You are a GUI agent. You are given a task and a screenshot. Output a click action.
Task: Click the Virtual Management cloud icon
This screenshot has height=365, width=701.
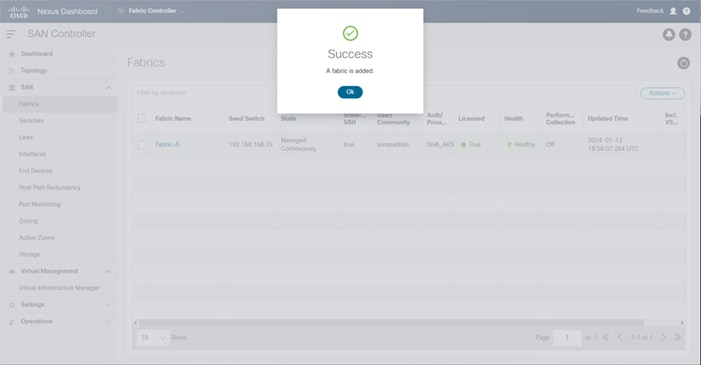(x=12, y=272)
